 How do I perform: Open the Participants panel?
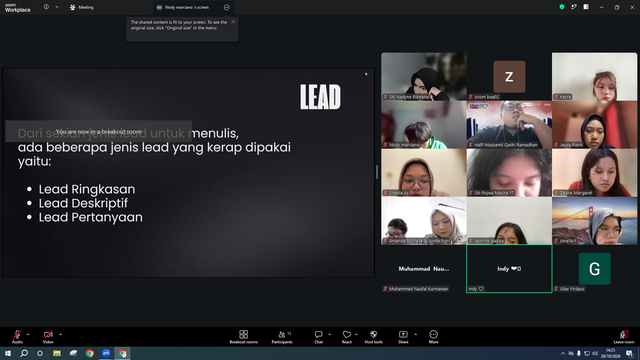coord(282,337)
